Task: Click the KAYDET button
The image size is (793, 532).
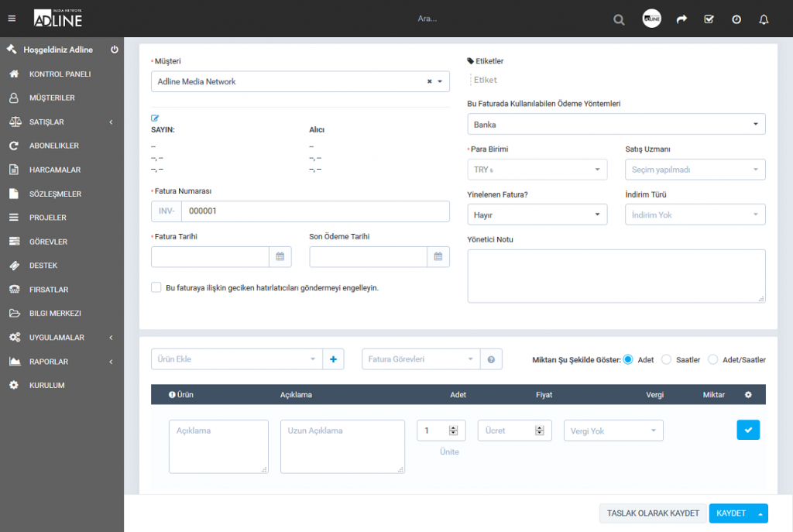Action: [730, 513]
